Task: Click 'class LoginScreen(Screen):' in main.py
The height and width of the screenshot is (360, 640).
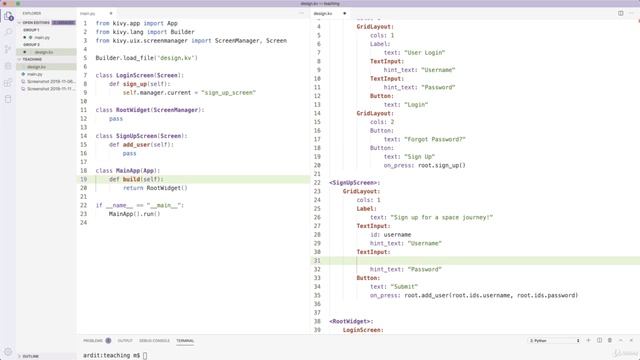Action: click(x=140, y=76)
